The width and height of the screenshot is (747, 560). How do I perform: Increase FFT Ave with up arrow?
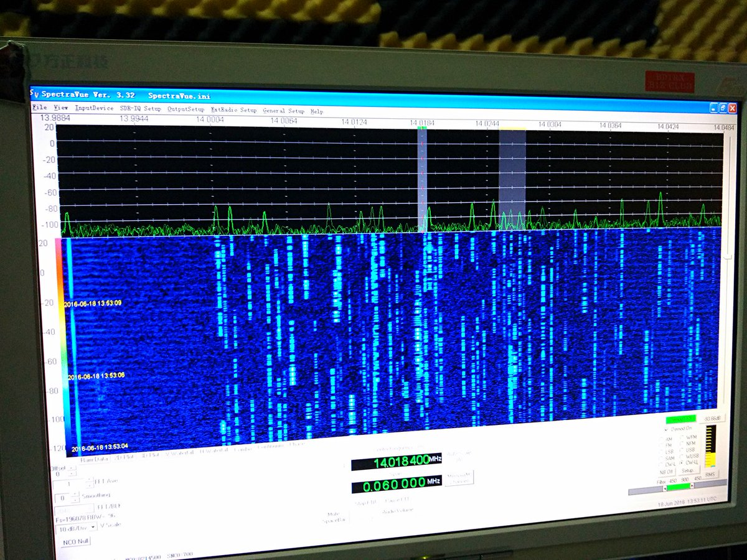(x=89, y=480)
